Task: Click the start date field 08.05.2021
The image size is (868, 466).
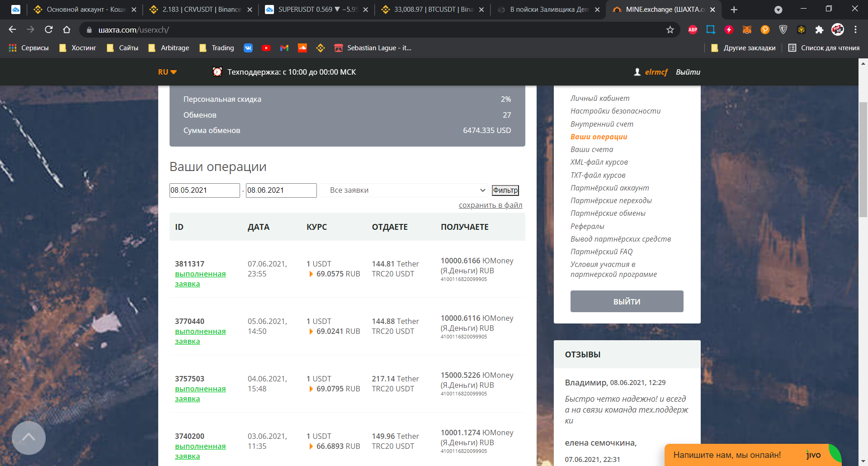Action: pyautogui.click(x=204, y=190)
